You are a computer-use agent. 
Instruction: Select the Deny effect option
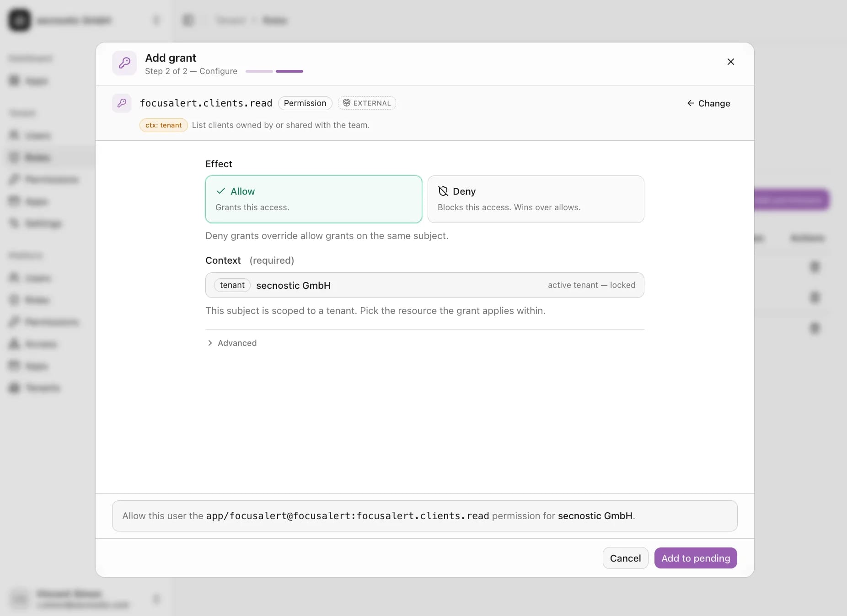536,199
